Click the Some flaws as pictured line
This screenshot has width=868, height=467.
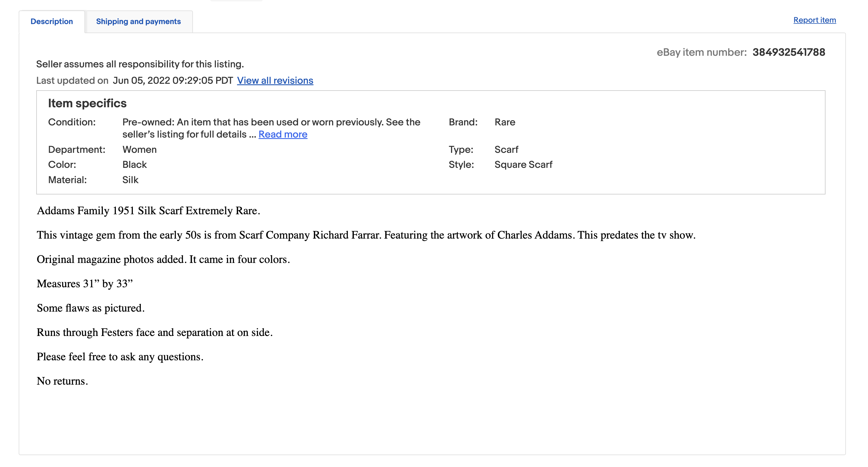tap(91, 308)
